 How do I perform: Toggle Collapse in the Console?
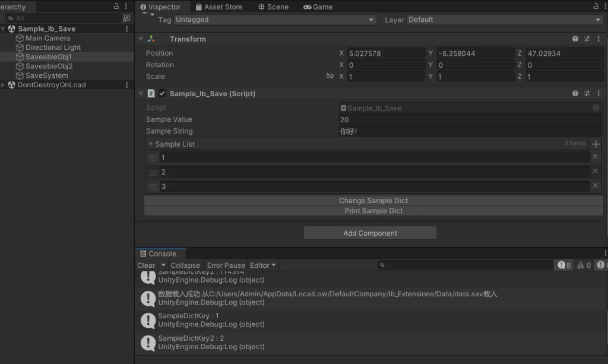tap(185, 265)
